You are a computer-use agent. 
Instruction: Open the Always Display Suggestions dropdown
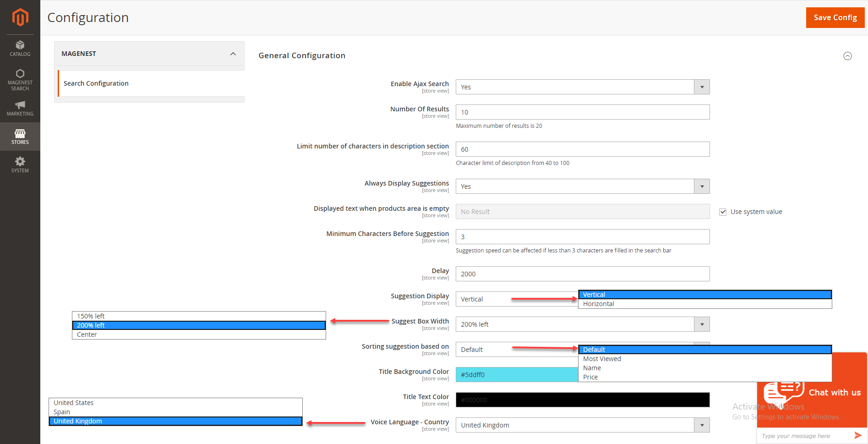click(x=582, y=186)
